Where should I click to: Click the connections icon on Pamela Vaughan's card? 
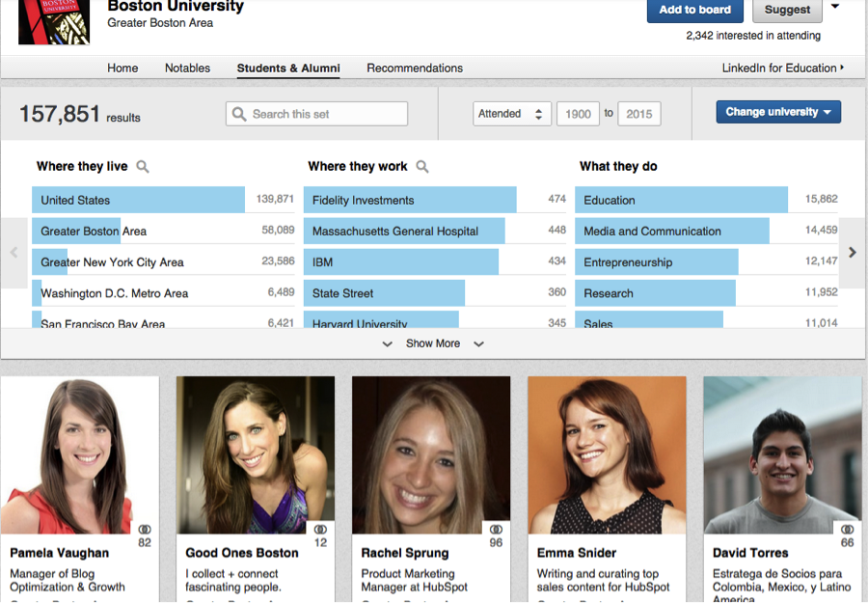(x=145, y=530)
